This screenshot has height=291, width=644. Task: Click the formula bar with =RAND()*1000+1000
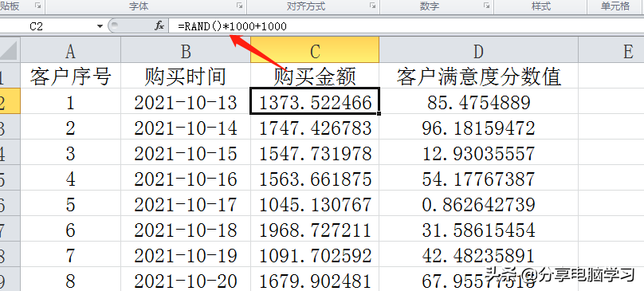406,27
